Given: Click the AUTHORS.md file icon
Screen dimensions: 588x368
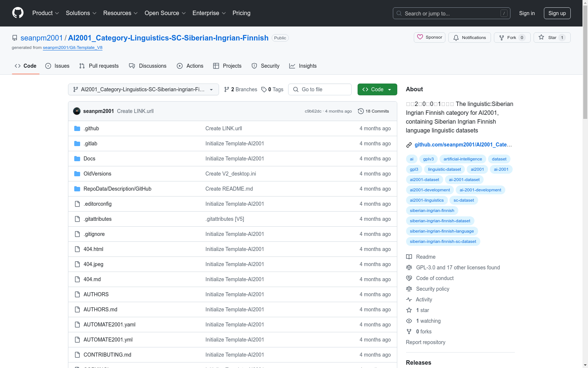Looking at the screenshot, I should point(77,309).
